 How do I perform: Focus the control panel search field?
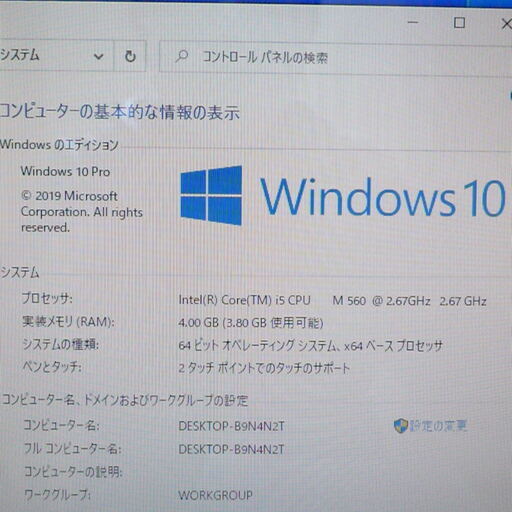[335, 57]
